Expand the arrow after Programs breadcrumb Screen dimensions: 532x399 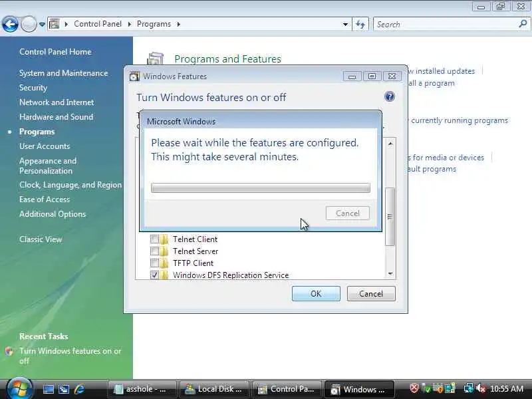[178, 24]
